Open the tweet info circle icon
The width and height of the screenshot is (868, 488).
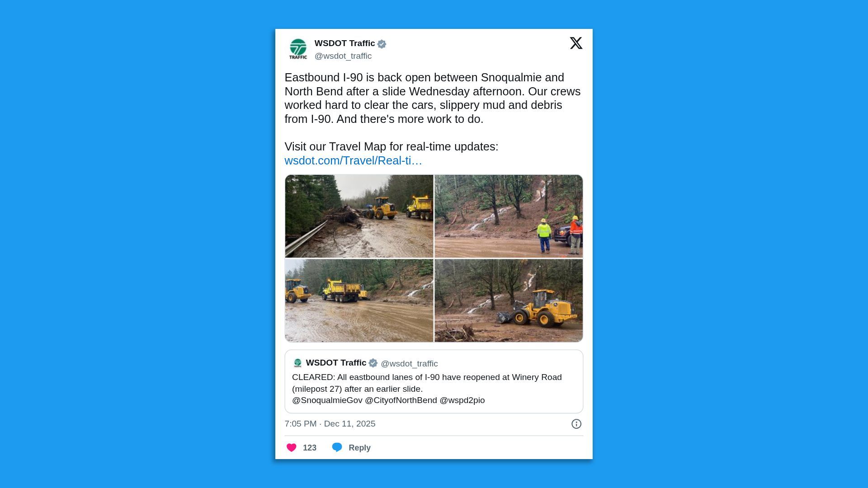click(576, 424)
